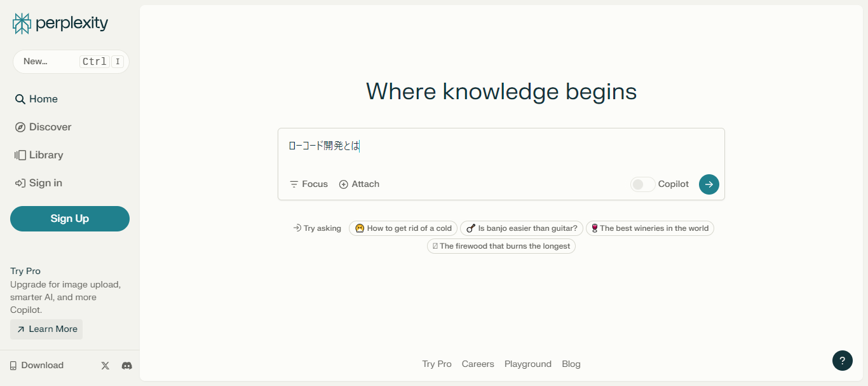Open Perplexity's Discord community
The width and height of the screenshot is (868, 386).
click(x=126, y=365)
